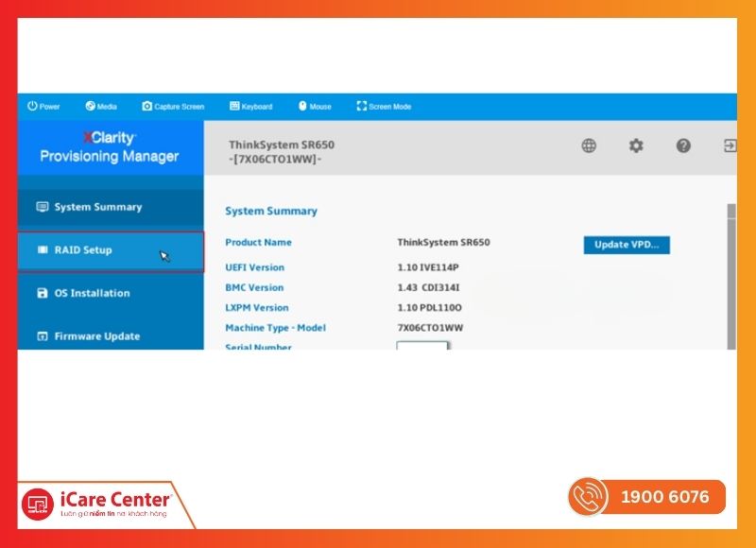Open the Mouse toolbar menu
The width and height of the screenshot is (756, 548).
point(315,107)
